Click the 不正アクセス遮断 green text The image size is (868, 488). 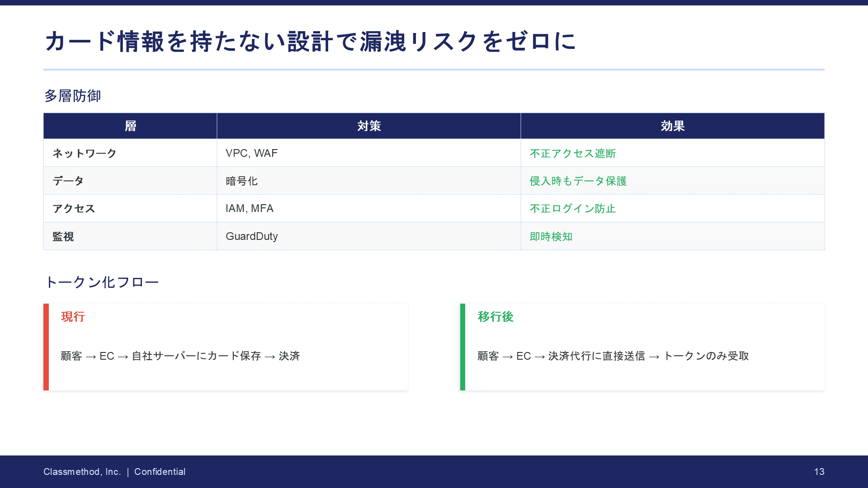point(572,154)
